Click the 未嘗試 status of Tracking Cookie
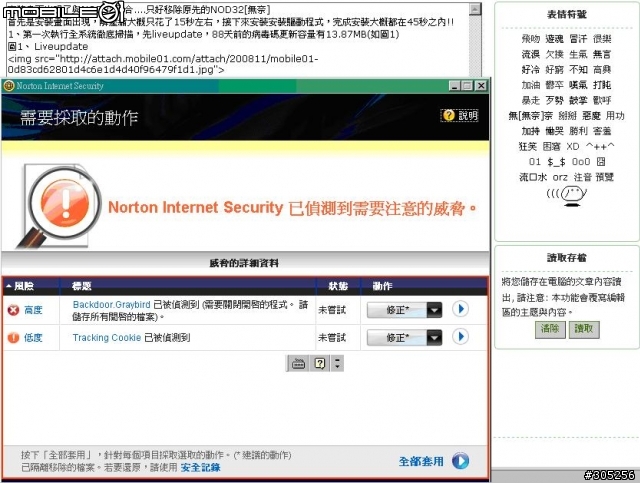Image resolution: width=640 pixels, height=483 pixels. click(332, 338)
